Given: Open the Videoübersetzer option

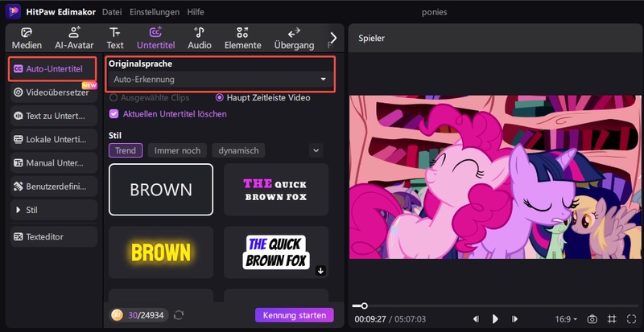Looking at the screenshot, I should [x=53, y=92].
